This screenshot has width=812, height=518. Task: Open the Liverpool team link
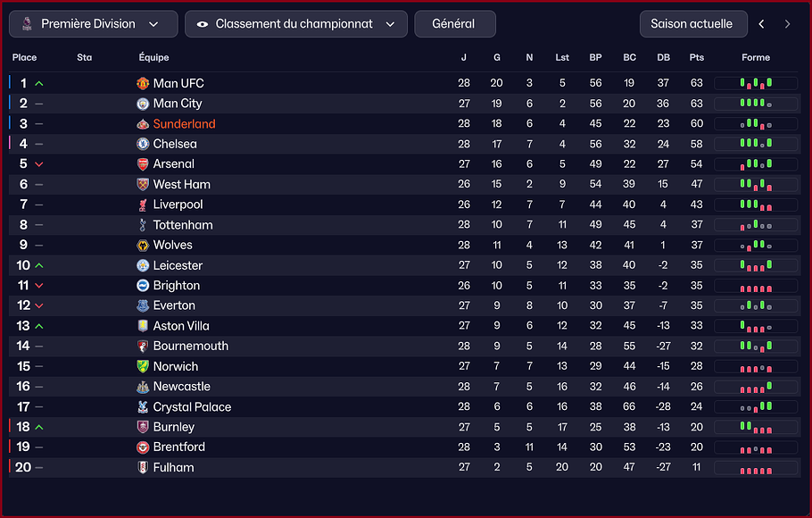click(178, 205)
